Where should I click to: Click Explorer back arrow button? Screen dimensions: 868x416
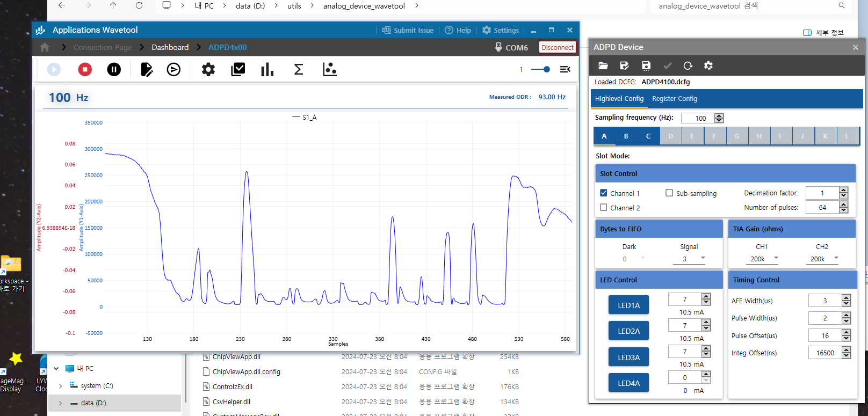62,5
